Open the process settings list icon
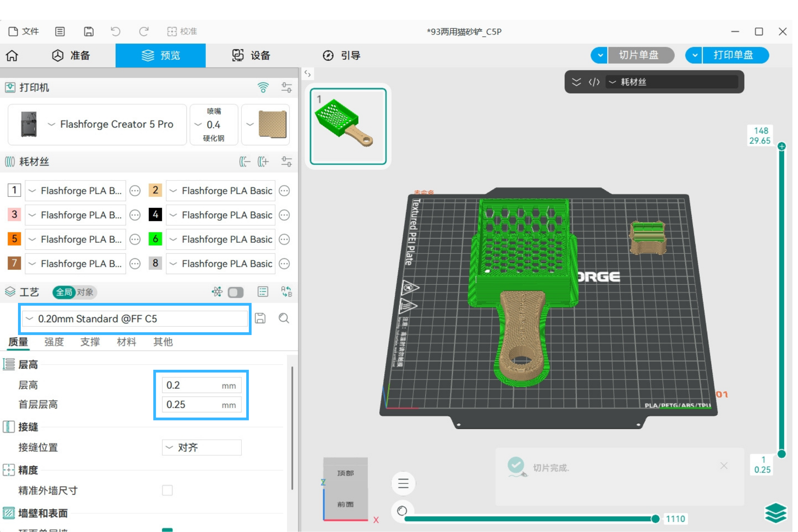The image size is (798, 532). pos(263,292)
